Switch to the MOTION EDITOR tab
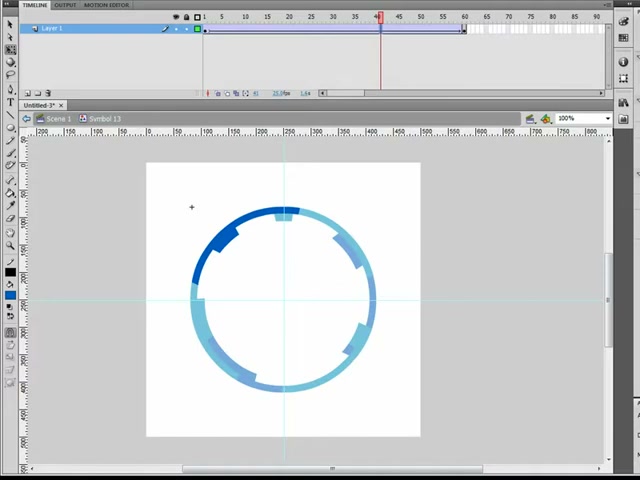This screenshot has width=640, height=480. [x=107, y=5]
